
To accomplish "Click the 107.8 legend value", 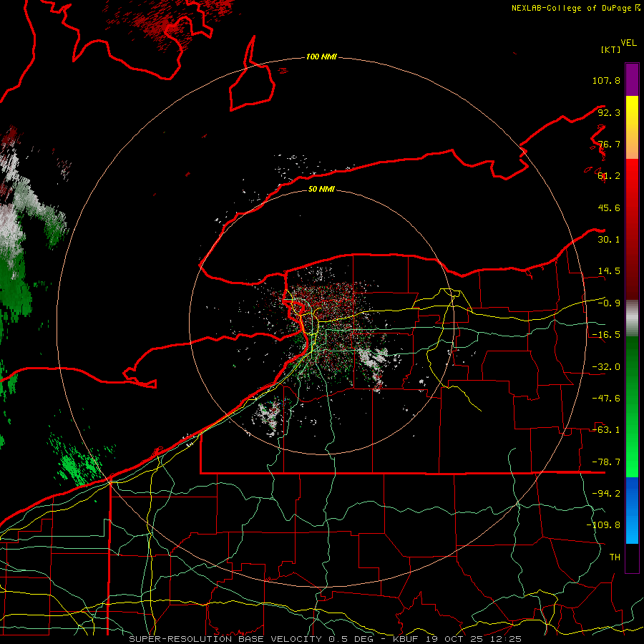I will (606, 80).
